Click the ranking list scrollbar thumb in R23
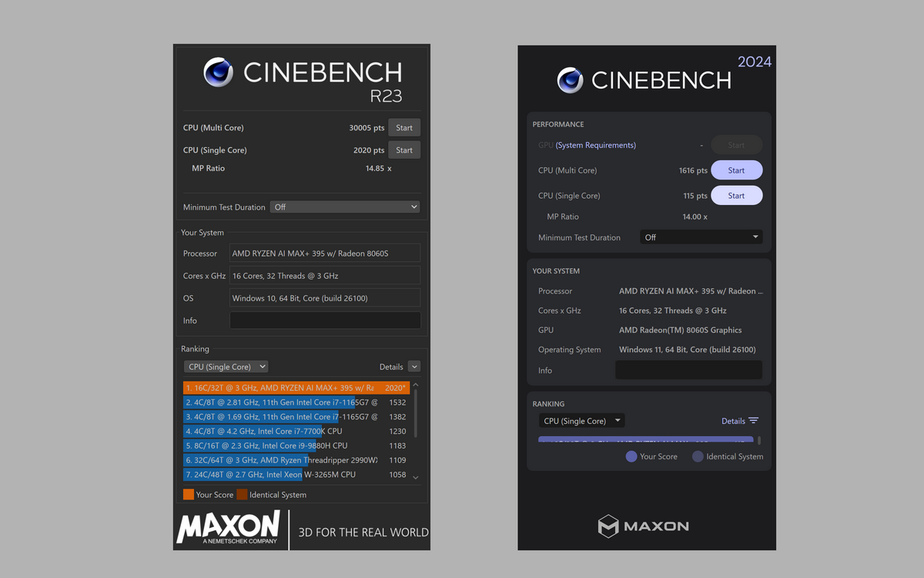This screenshot has height=578, width=924. tap(416, 415)
